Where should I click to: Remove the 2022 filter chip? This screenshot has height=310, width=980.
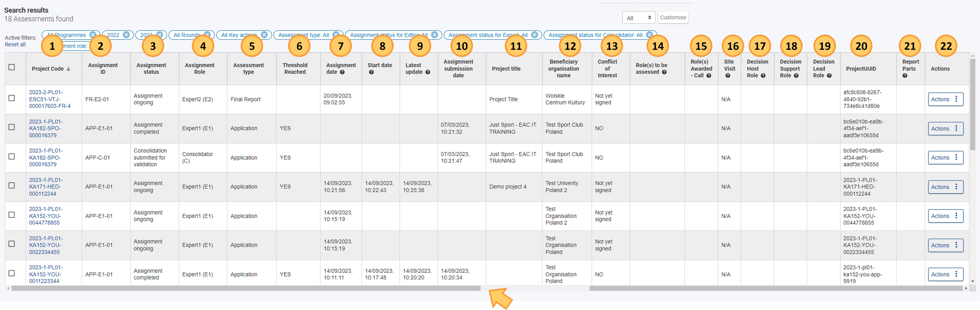pyautogui.click(x=126, y=35)
